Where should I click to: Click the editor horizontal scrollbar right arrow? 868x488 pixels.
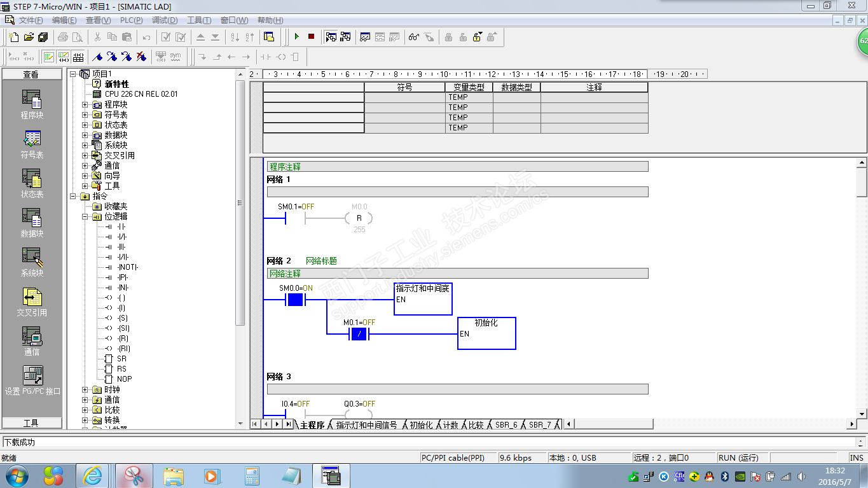852,424
